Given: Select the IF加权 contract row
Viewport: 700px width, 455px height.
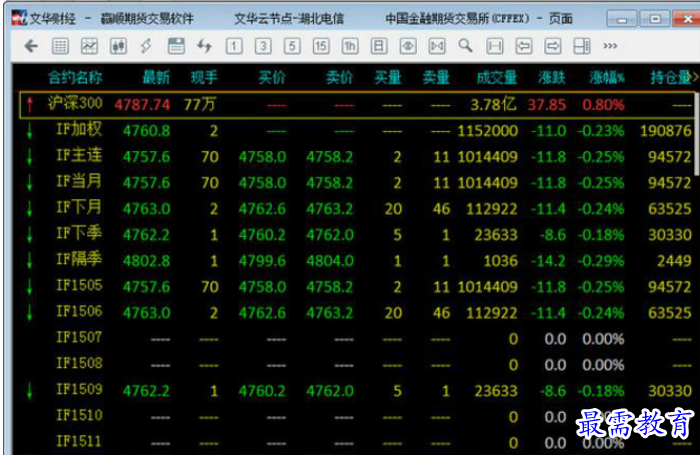Looking at the screenshot, I should 357,131.
